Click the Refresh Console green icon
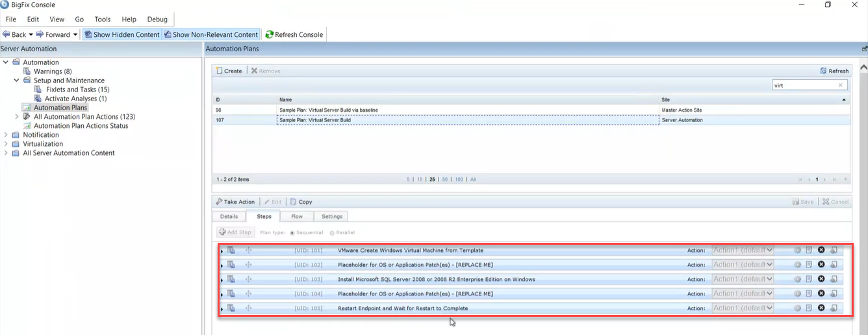Image resolution: width=868 pixels, height=335 pixels. pyautogui.click(x=269, y=34)
